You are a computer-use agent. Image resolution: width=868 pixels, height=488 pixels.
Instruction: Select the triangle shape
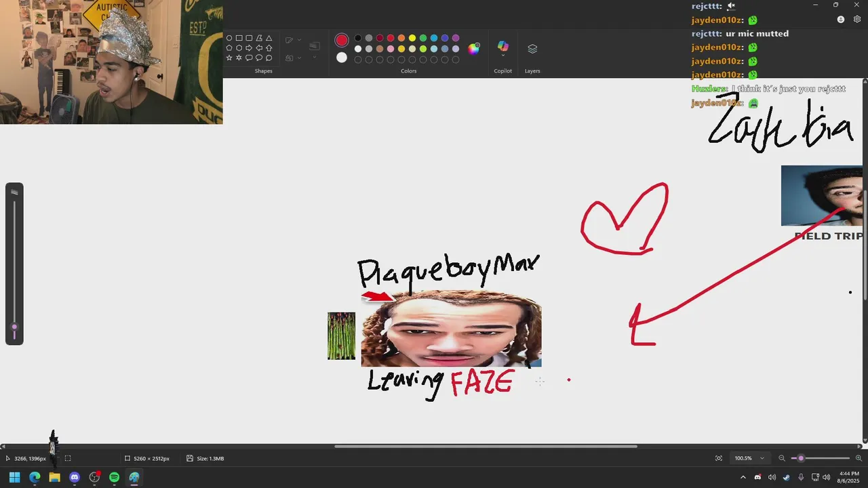pyautogui.click(x=269, y=39)
